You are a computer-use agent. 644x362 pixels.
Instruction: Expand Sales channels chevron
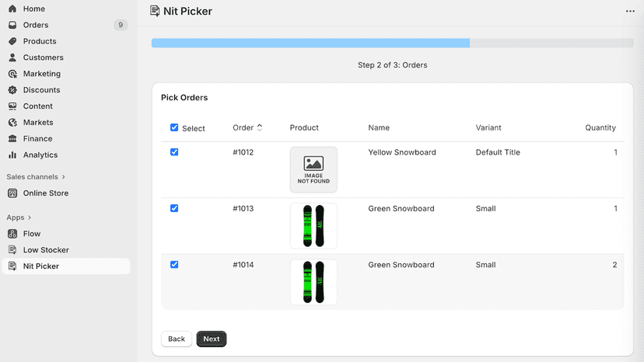(63, 177)
